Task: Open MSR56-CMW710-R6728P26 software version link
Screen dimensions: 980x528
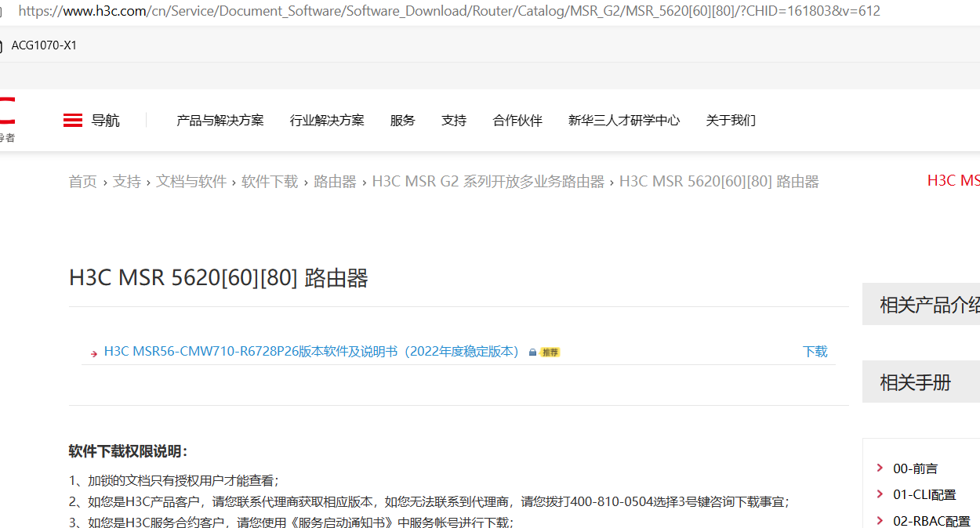Action: tap(314, 352)
